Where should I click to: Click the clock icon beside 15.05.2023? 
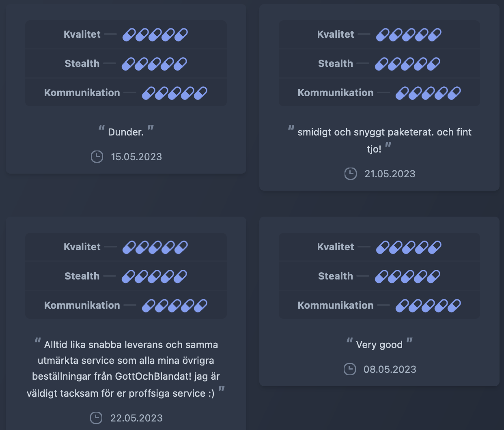[x=97, y=157]
